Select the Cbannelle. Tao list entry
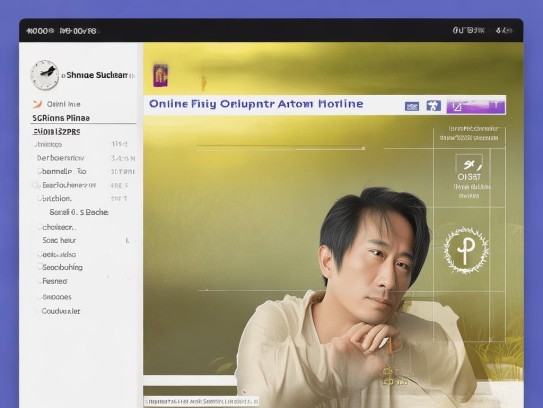This screenshot has width=543, height=408. [62, 171]
